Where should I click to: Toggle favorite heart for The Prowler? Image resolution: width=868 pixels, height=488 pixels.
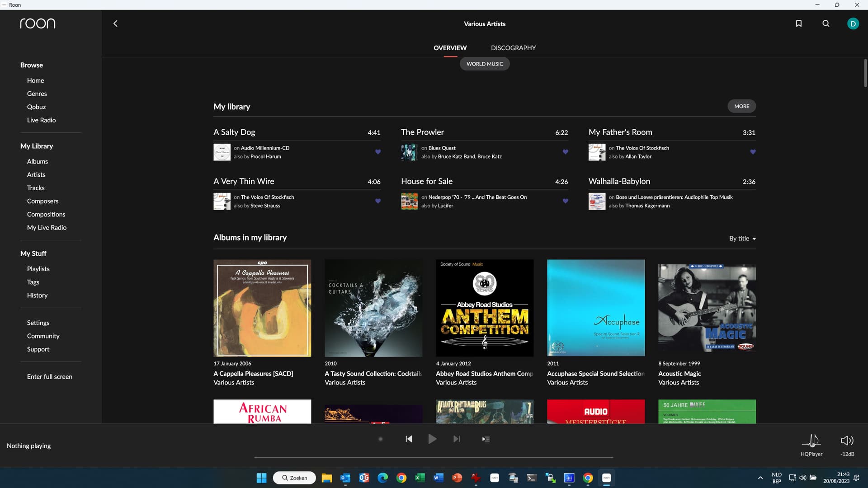(x=565, y=152)
